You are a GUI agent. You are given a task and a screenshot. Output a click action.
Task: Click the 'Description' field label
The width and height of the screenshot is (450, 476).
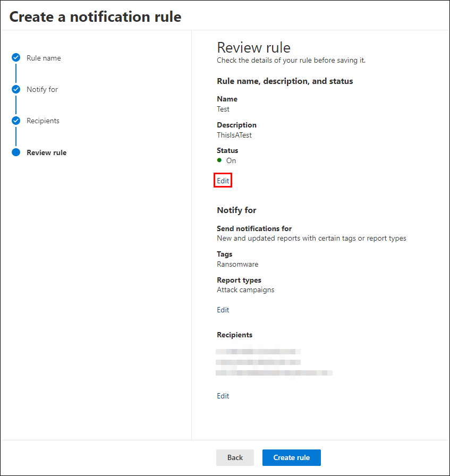point(236,125)
